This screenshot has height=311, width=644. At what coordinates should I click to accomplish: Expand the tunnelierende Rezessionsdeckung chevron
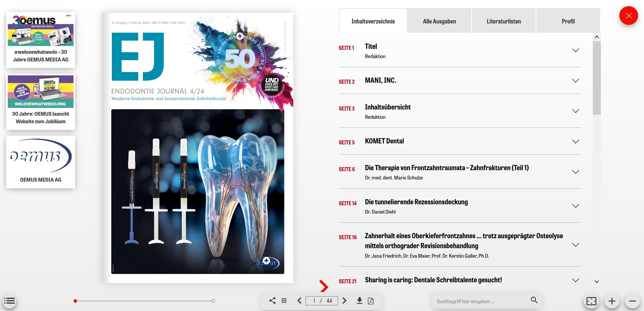coord(575,206)
